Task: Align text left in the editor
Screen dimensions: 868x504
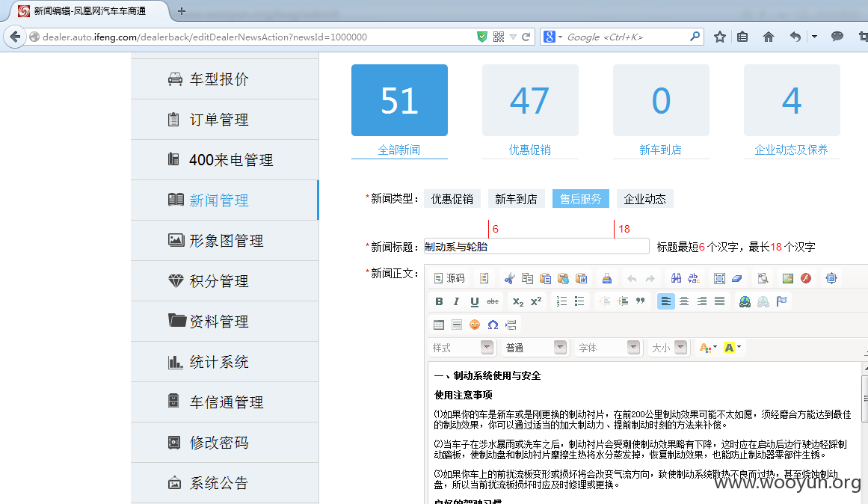Action: 666,301
